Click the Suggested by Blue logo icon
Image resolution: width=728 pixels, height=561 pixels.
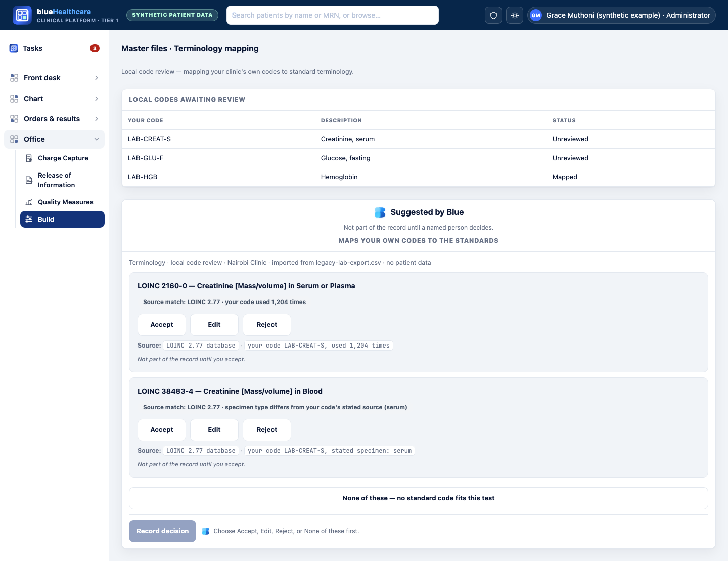(380, 212)
